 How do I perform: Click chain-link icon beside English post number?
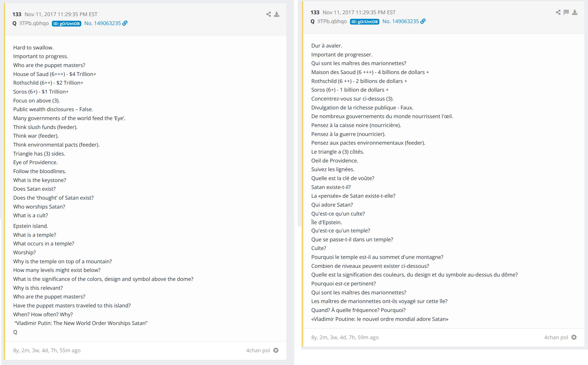point(125,23)
